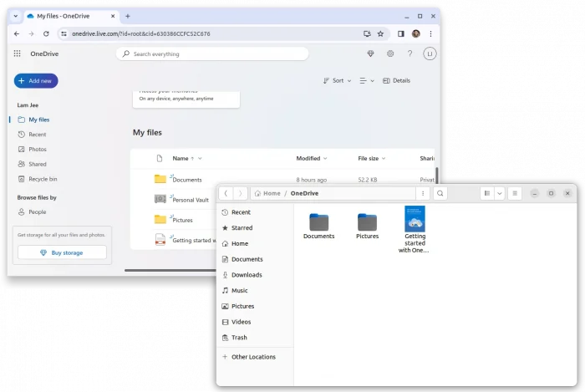
Task: Reload the browser page
Action: click(46, 33)
